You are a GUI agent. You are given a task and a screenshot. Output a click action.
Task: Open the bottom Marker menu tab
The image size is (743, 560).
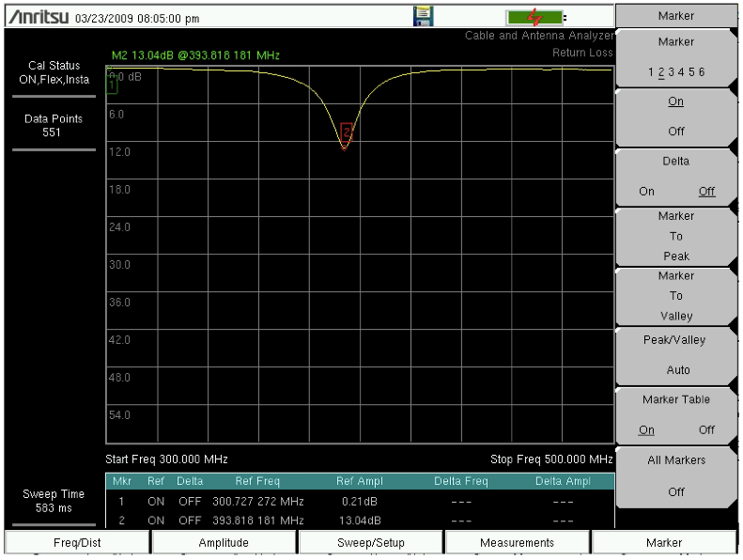(663, 542)
